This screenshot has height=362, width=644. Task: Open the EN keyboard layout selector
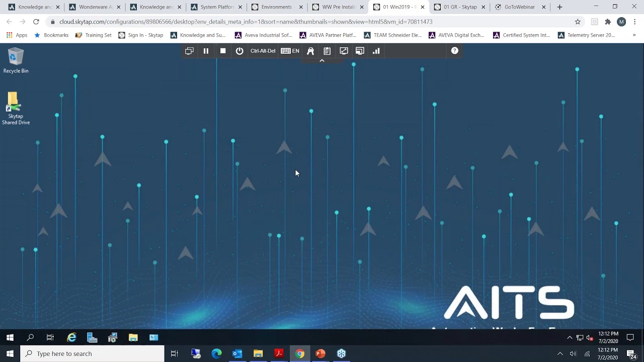click(290, 51)
